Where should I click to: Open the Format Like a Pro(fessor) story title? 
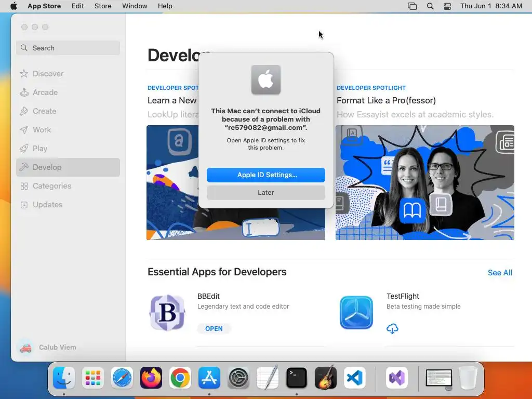(x=386, y=100)
